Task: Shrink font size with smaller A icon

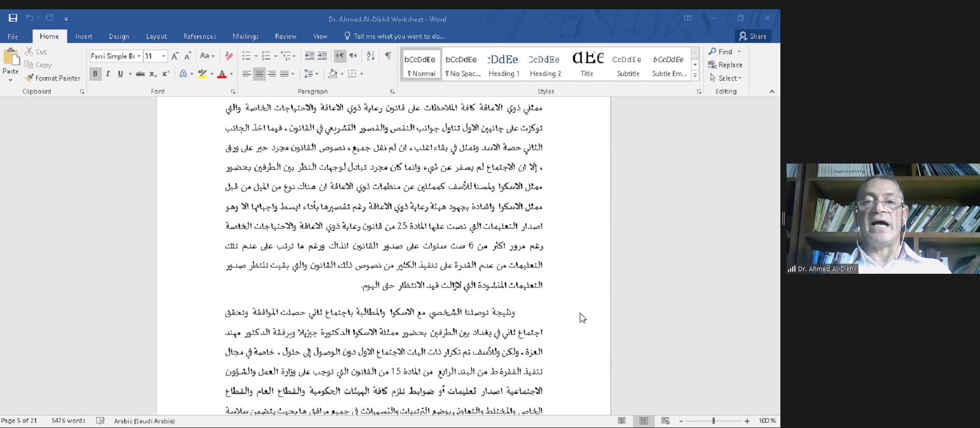Action: pos(188,56)
